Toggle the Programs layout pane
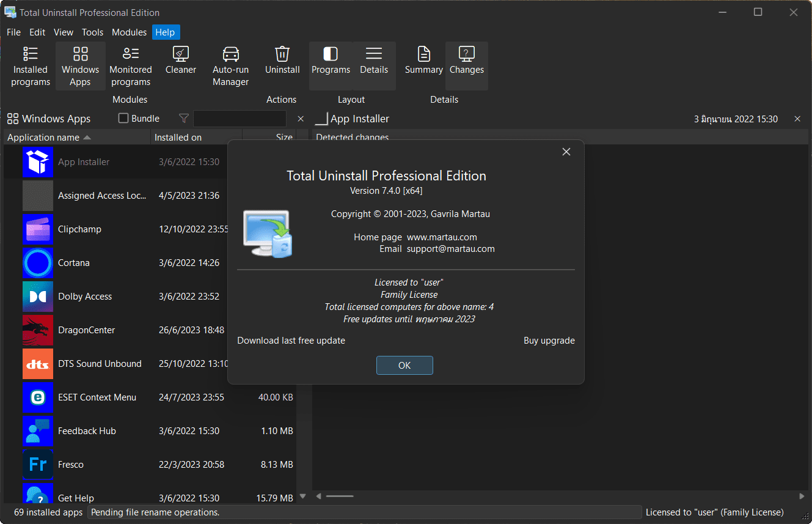Image resolution: width=812 pixels, height=524 pixels. (x=331, y=66)
